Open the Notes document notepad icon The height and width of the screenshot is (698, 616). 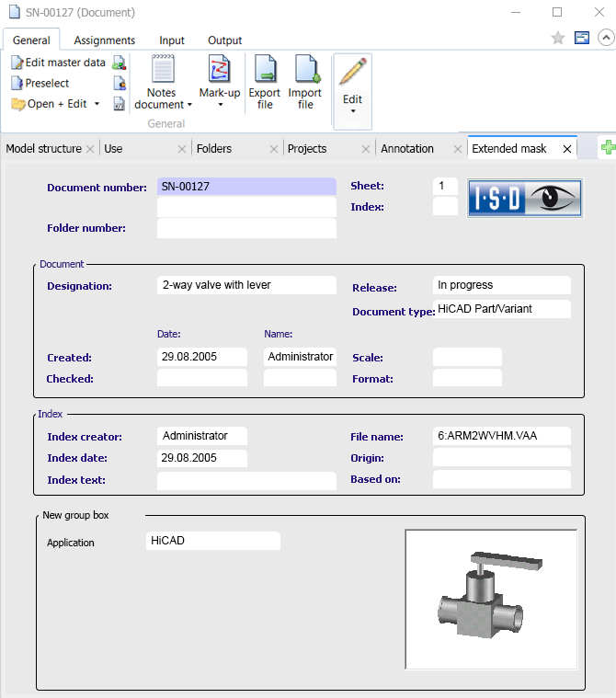coord(163,69)
